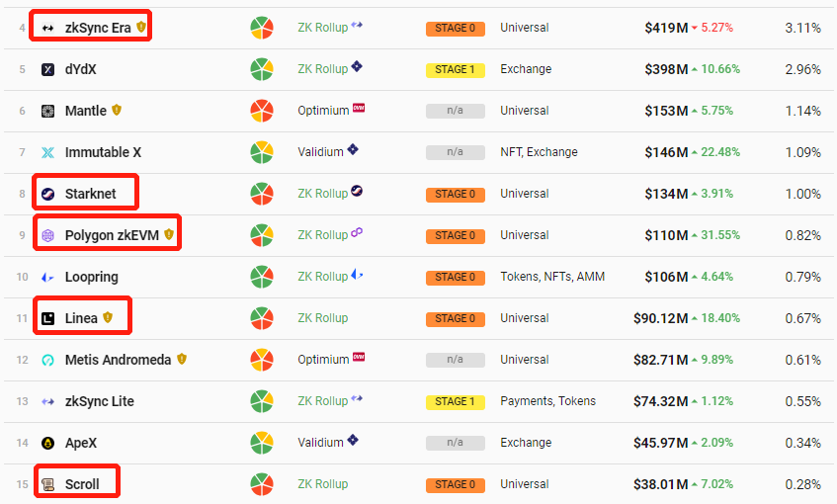Click the Metis Andromeda OVM badge icon
Screen dimensions: 837x504
[x=359, y=357]
